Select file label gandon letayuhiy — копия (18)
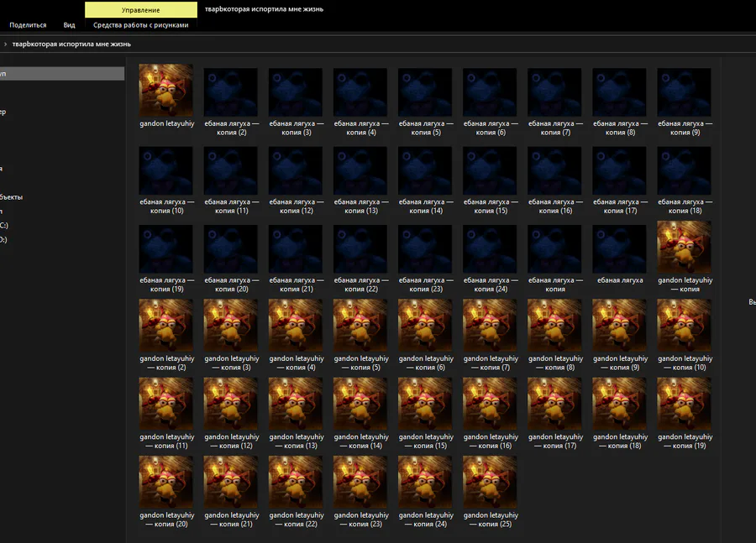Image resolution: width=756 pixels, height=543 pixels. pos(621,441)
